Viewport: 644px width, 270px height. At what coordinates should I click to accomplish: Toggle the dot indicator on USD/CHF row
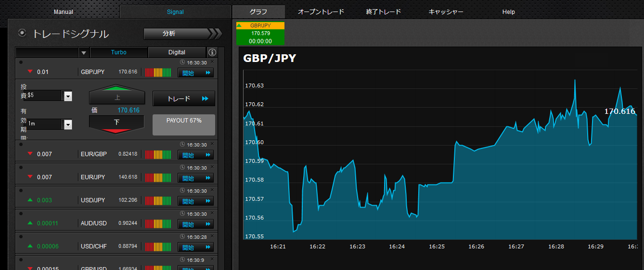click(x=21, y=236)
